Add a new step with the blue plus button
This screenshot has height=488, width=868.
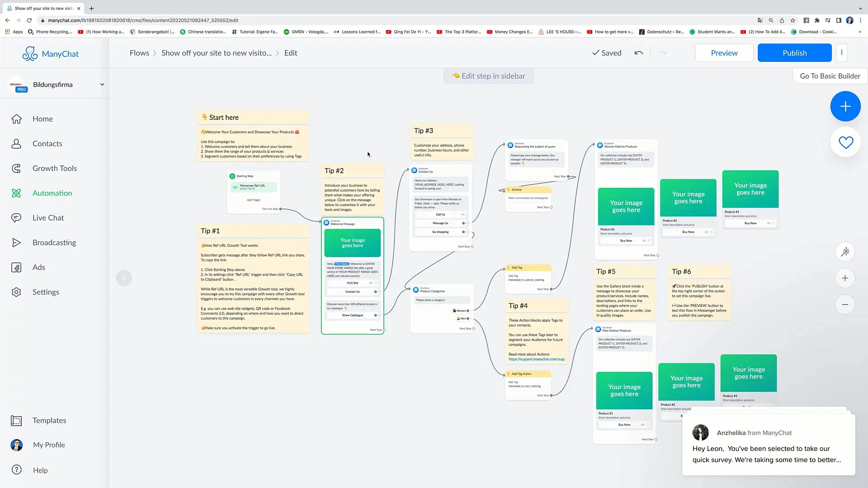845,106
